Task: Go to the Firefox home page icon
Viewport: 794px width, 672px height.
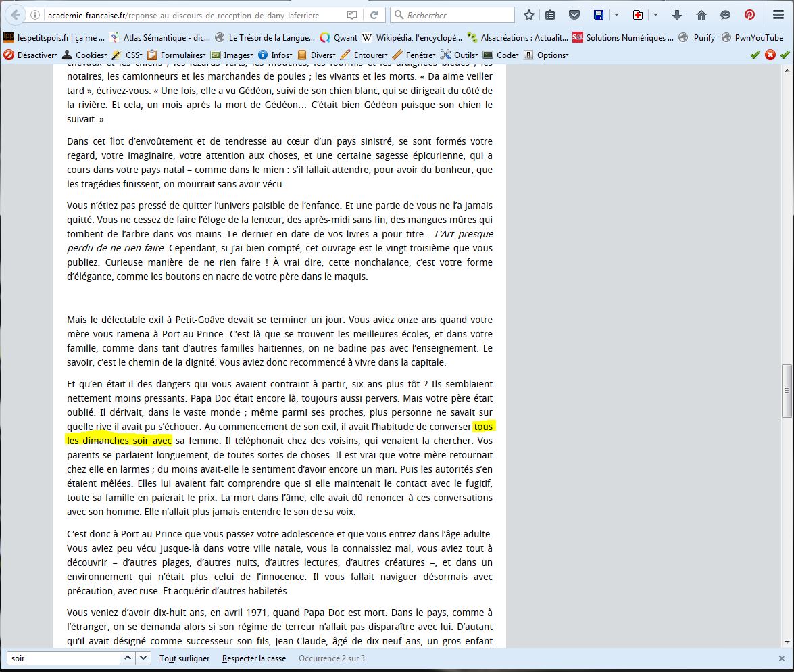Action: (x=701, y=15)
